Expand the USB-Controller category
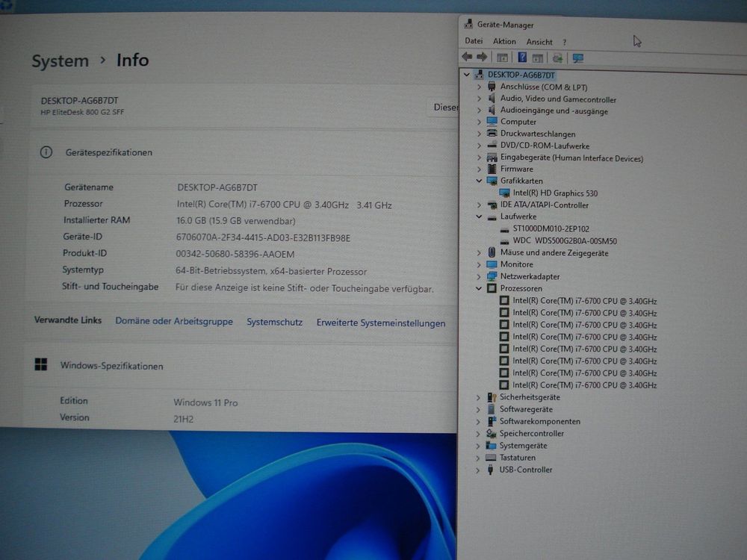The image size is (747, 560). (x=479, y=470)
